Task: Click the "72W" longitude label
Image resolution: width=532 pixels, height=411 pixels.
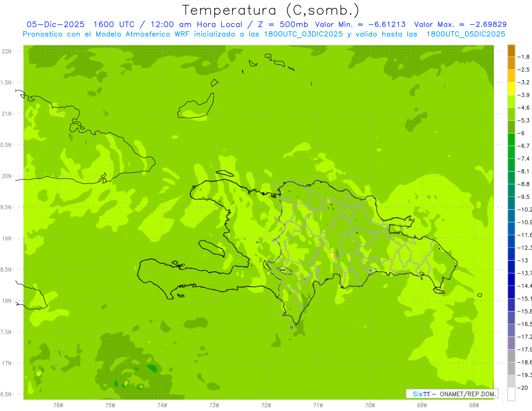Action: click(x=266, y=405)
